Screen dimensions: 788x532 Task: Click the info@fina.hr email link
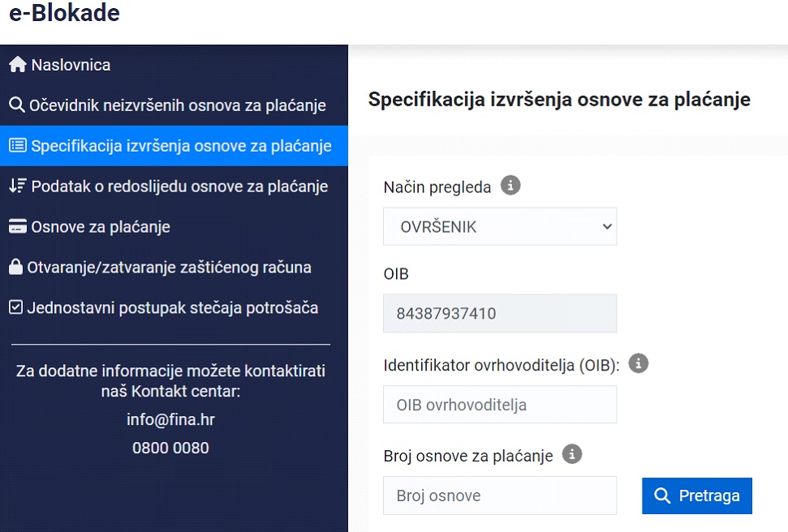[170, 420]
